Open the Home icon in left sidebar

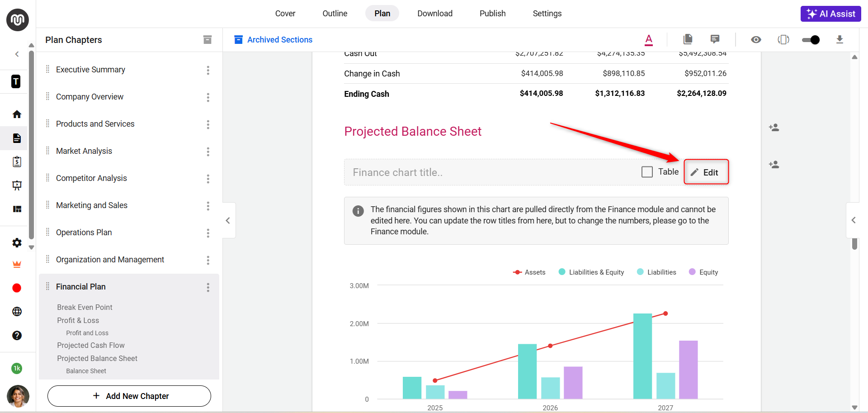(x=17, y=114)
